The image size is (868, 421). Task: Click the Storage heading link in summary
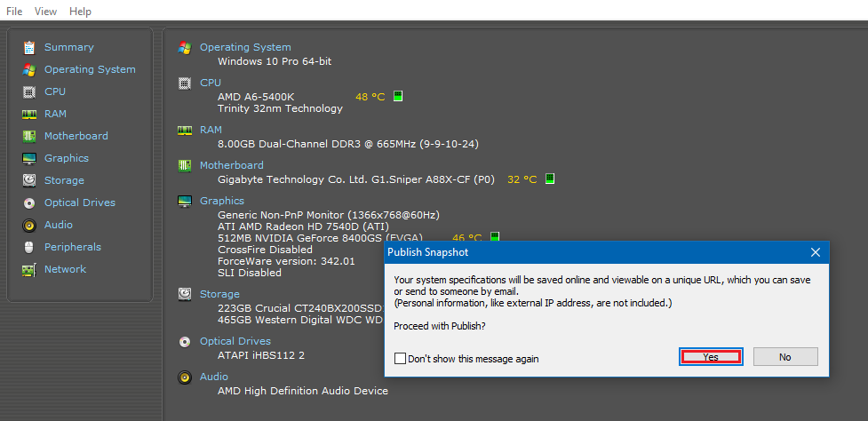219,294
